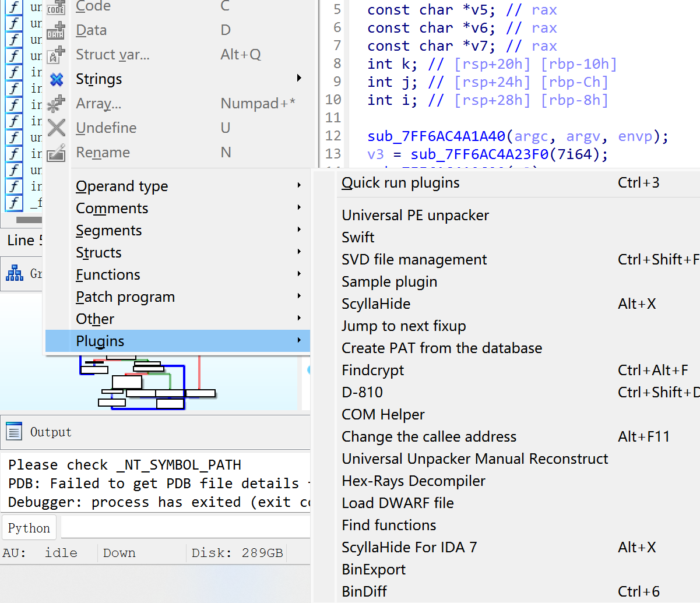Click the Array asterisk icon
The height and width of the screenshot is (603, 700).
tap(56, 104)
